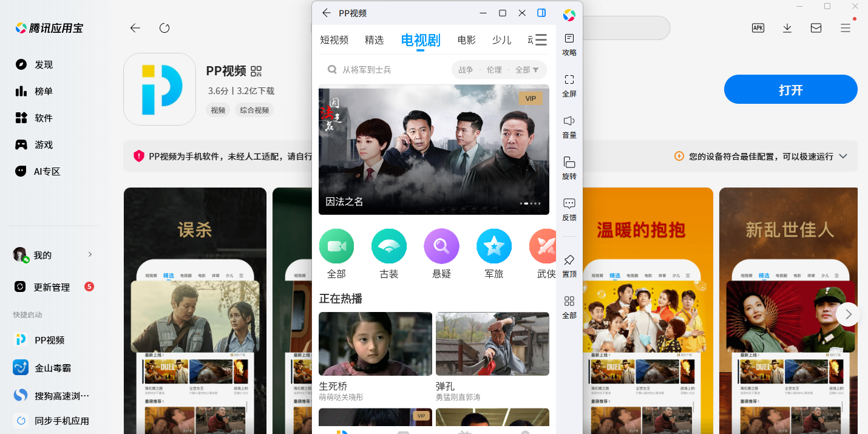Click the 3.6分 rating text
This screenshot has width=868, height=434.
[x=218, y=91]
